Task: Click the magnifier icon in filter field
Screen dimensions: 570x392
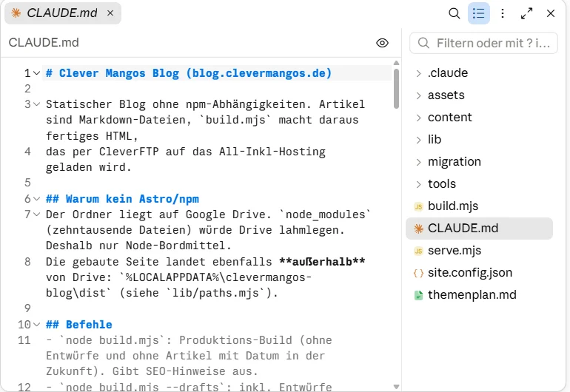Action: click(423, 43)
